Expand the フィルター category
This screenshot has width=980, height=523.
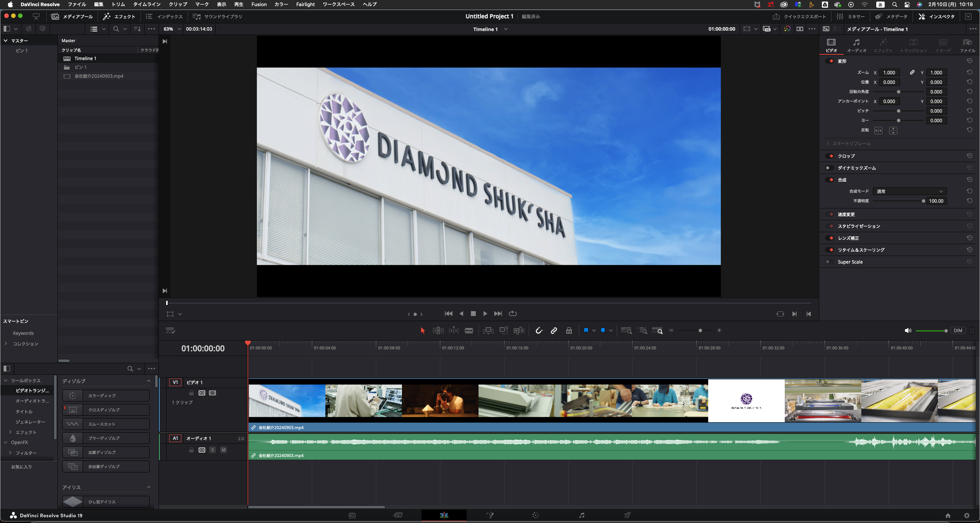pos(10,453)
